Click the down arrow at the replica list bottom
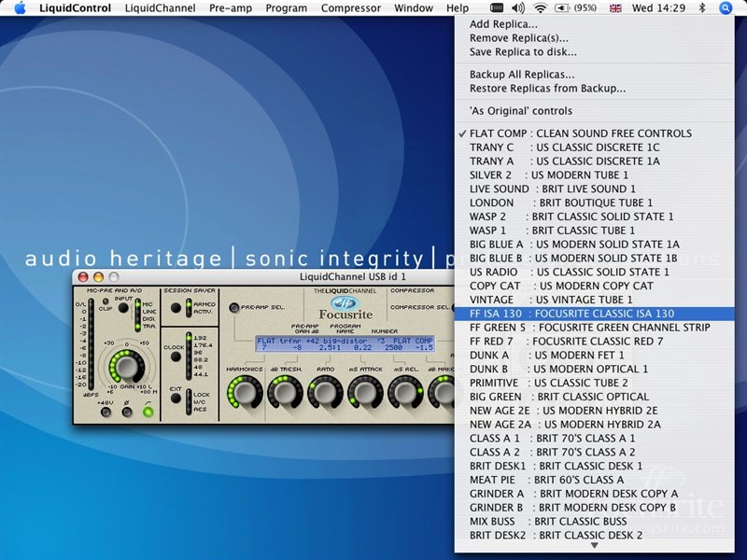The height and width of the screenshot is (560, 747). coord(594,546)
